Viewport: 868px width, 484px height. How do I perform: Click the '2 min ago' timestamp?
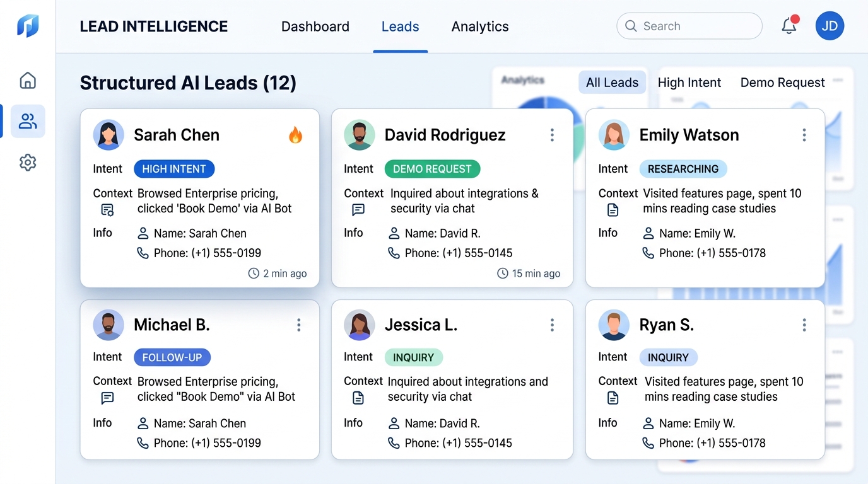(285, 274)
